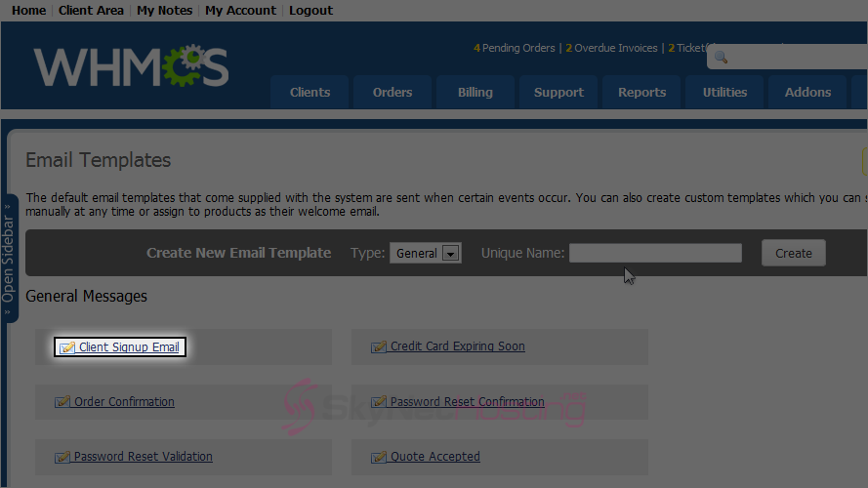
Task: Open Password Reset Confirmation template link
Action: pyautogui.click(x=468, y=402)
